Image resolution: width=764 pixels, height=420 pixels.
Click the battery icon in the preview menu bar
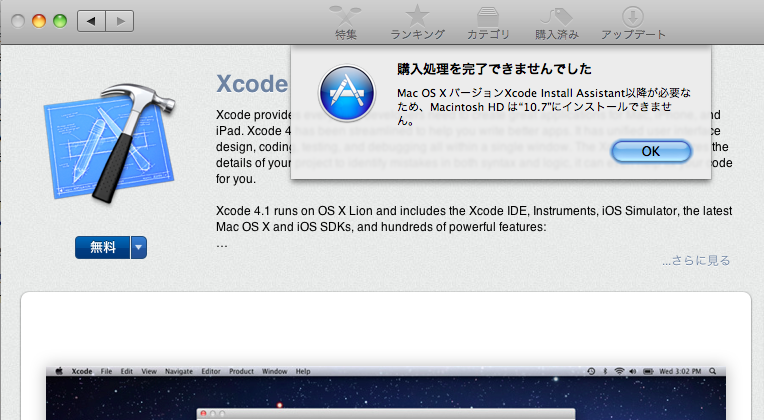(x=648, y=371)
